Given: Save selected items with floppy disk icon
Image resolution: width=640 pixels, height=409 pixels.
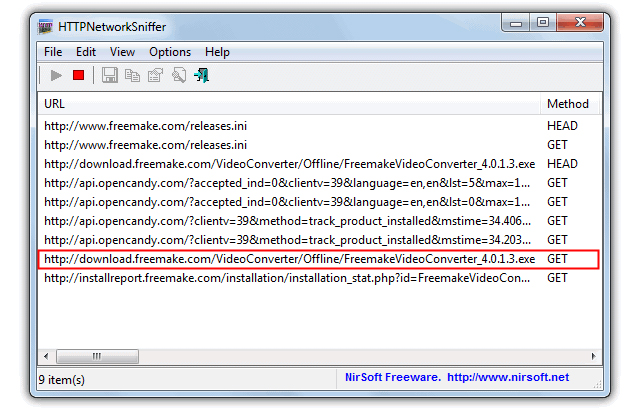Looking at the screenshot, I should click(x=109, y=76).
